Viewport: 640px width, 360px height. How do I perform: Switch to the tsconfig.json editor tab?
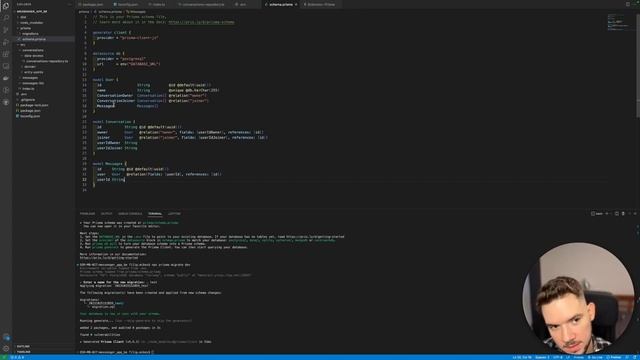(128, 4)
